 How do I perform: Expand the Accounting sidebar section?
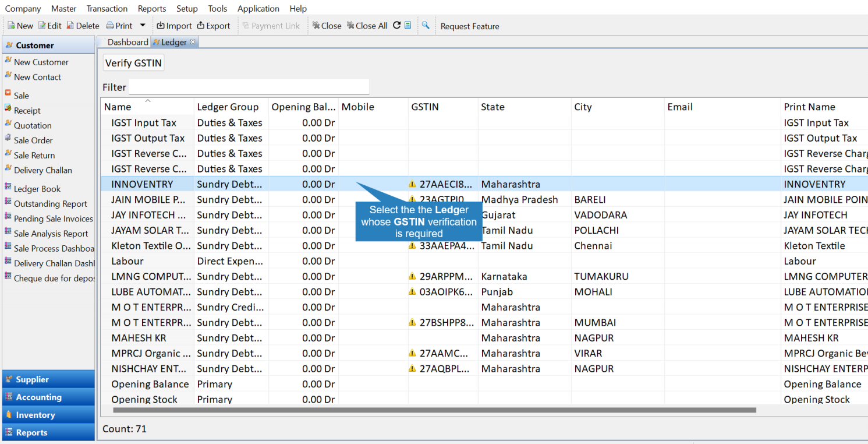[x=48, y=397]
